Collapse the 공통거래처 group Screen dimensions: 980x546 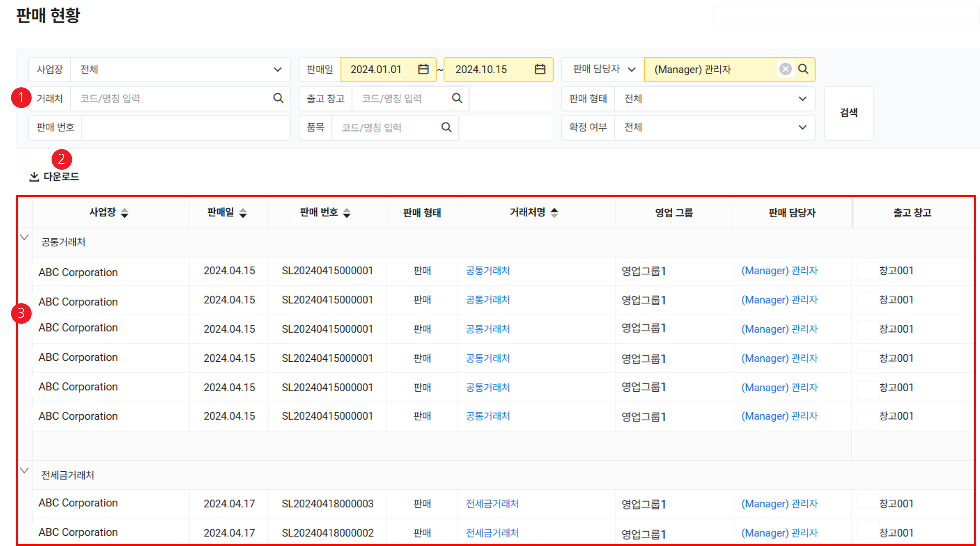[x=25, y=237]
